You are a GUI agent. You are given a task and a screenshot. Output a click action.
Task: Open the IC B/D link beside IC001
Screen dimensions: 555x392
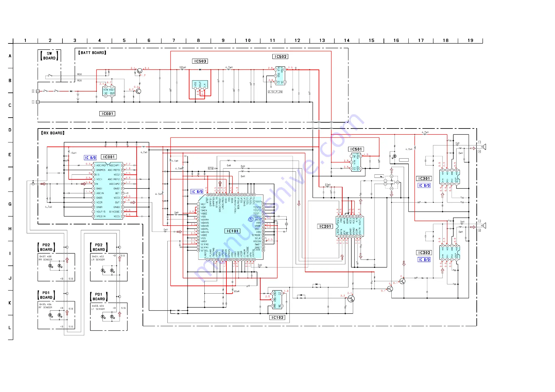pyautogui.click(x=90, y=158)
